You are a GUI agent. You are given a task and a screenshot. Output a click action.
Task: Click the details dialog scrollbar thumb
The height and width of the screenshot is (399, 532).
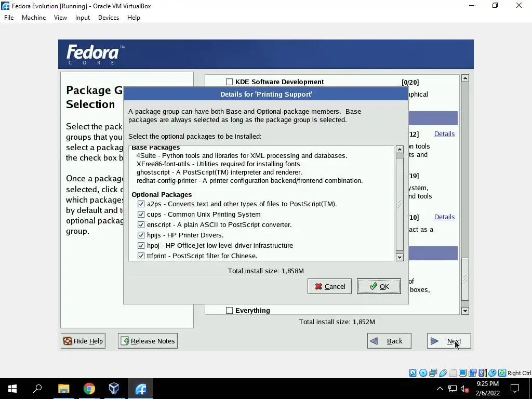(400, 204)
